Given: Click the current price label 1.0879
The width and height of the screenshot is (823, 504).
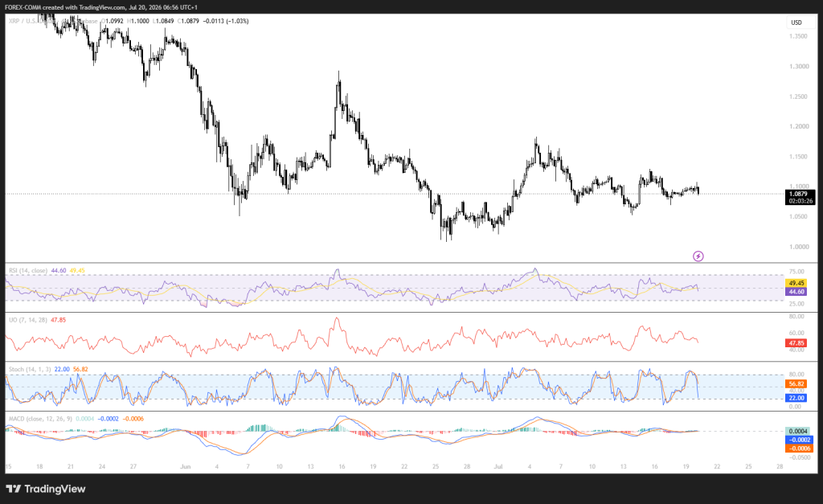Looking at the screenshot, I should pos(800,195).
